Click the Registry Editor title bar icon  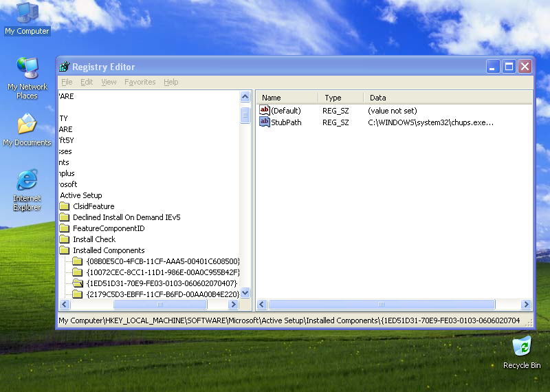pyautogui.click(x=65, y=66)
